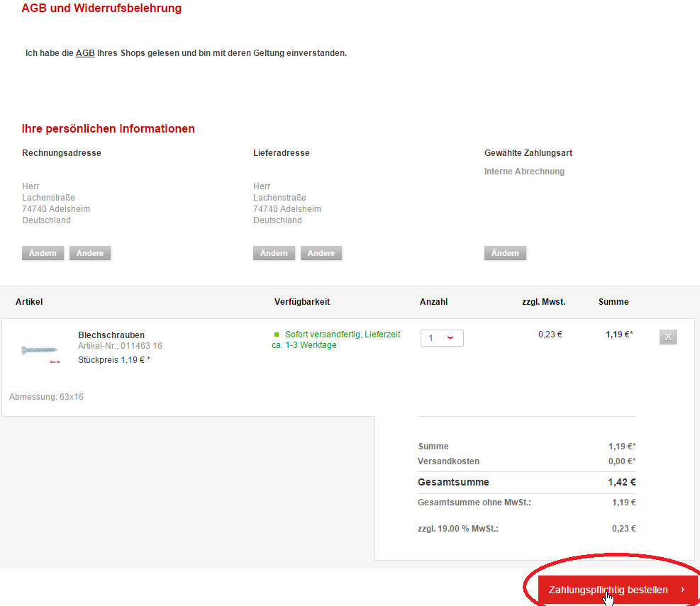The image size is (700, 606).
Task: Click the Gesamtsumme ohne MwSt. label
Action: coord(474,503)
